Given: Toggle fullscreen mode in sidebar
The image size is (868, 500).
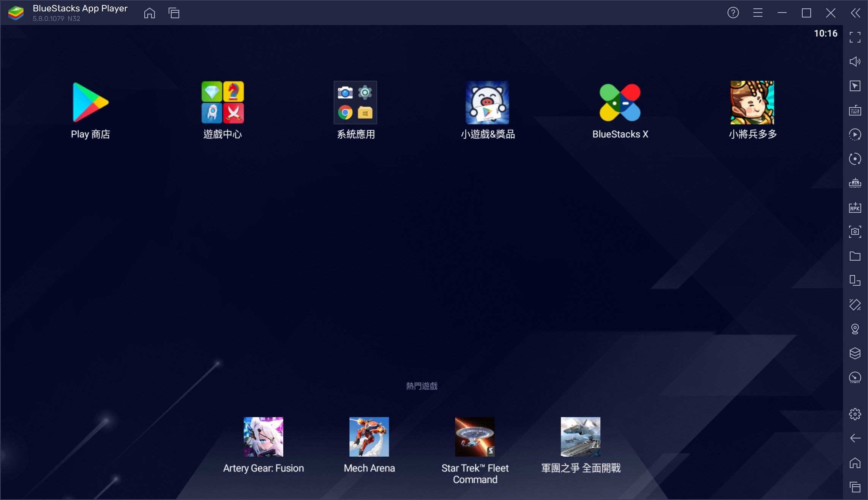Looking at the screenshot, I should pos(855,37).
